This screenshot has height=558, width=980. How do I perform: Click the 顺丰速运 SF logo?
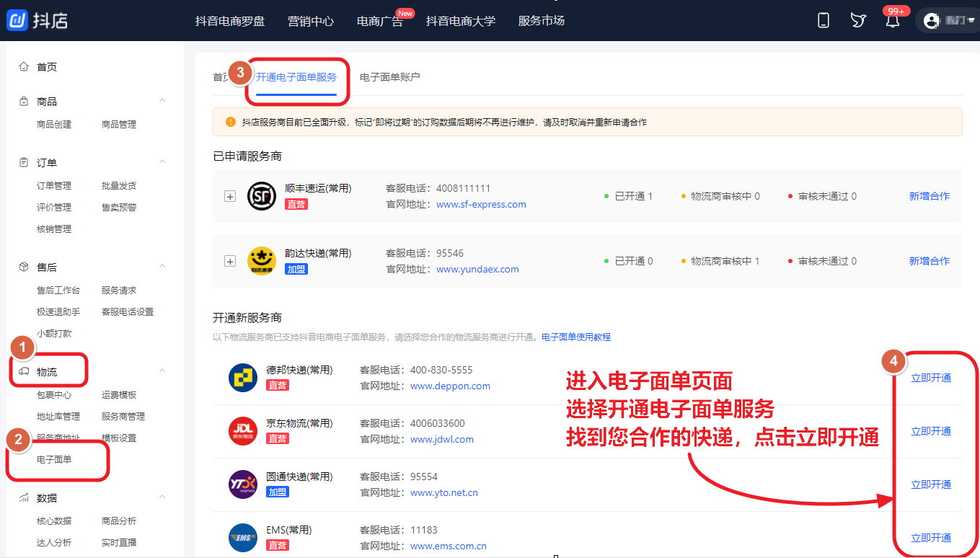[262, 196]
